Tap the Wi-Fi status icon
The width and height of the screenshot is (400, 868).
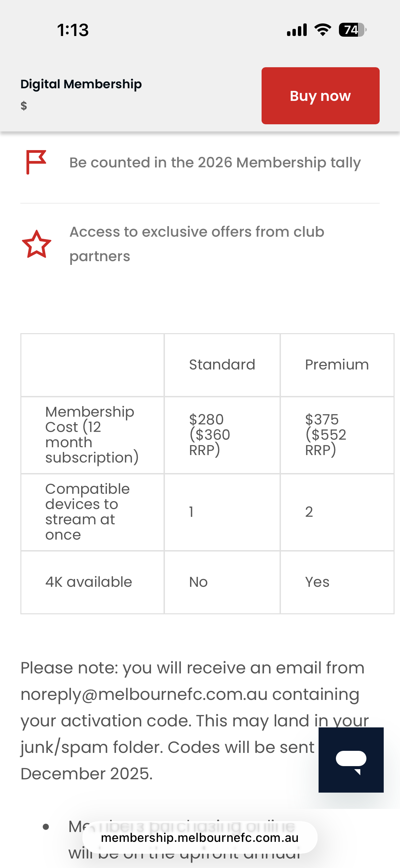pos(323,30)
